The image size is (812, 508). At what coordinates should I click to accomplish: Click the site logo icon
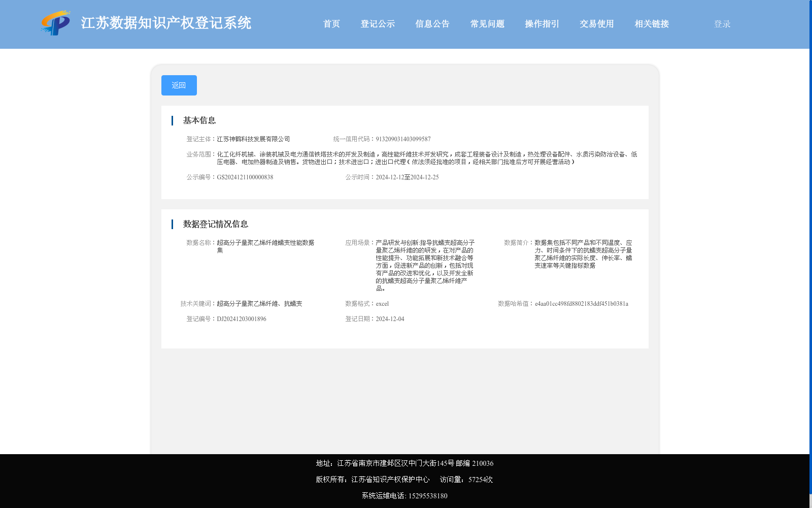coord(55,23)
